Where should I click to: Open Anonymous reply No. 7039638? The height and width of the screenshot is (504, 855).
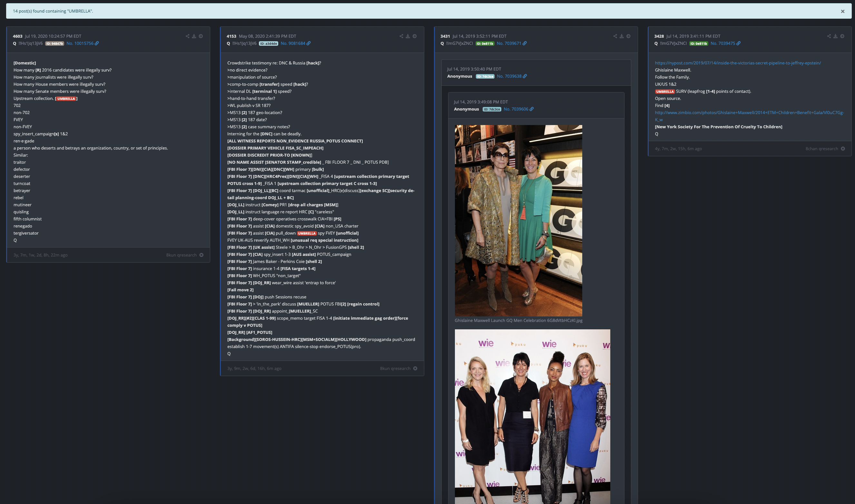[512, 76]
